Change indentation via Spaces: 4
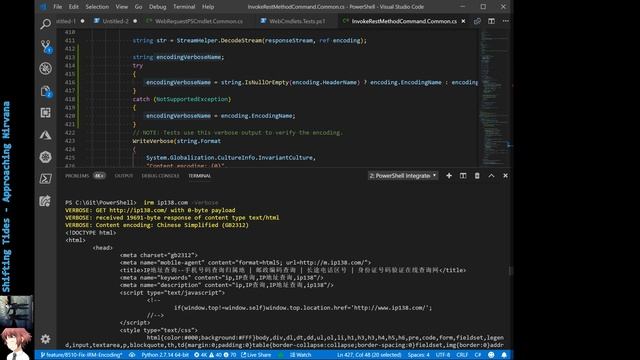The width and height of the screenshot is (640, 360). pyautogui.click(x=418, y=355)
